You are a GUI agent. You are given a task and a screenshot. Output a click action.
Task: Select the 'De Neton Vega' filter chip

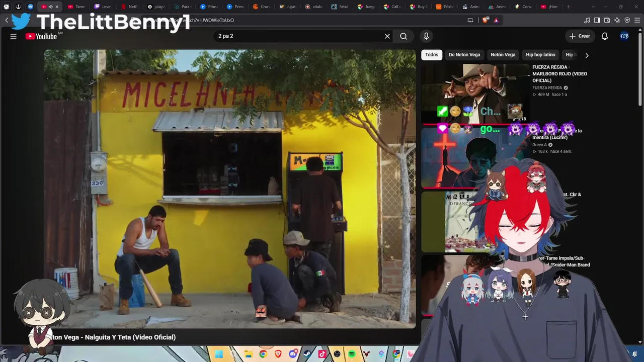464,55
